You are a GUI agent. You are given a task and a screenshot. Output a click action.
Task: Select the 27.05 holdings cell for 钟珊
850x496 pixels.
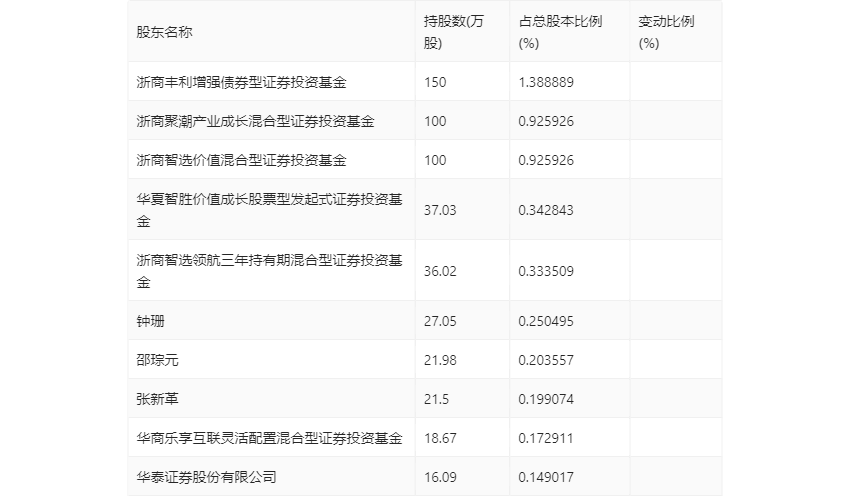440,321
